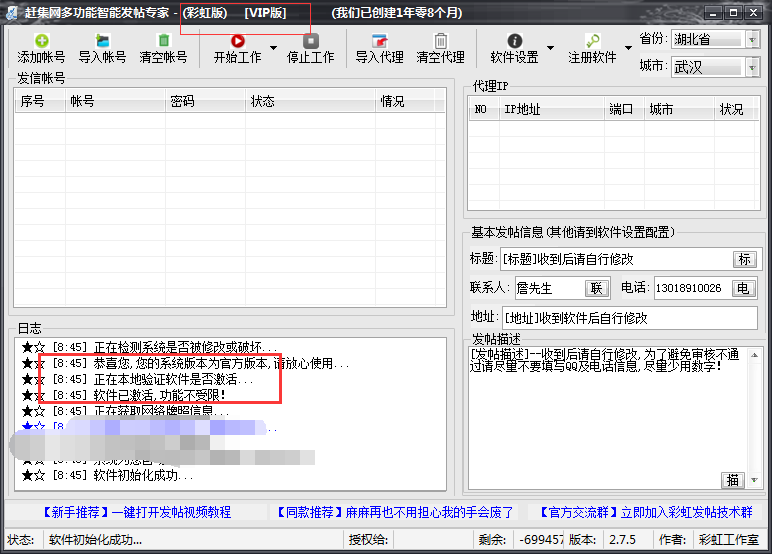
Task: Click the 清空代理 (clear proxy) trash icon
Action: (440, 41)
